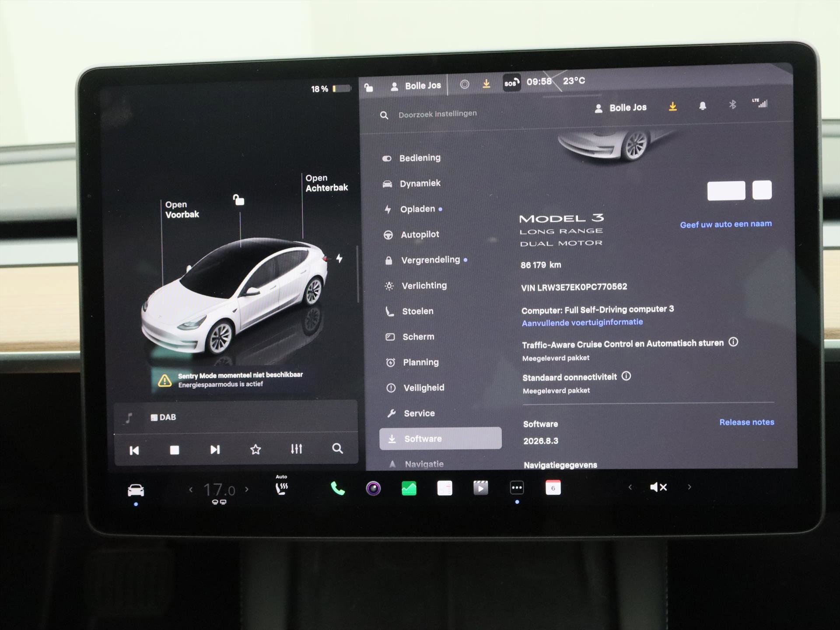Open the Verlichting lights menu
The height and width of the screenshot is (630, 840).
click(416, 286)
